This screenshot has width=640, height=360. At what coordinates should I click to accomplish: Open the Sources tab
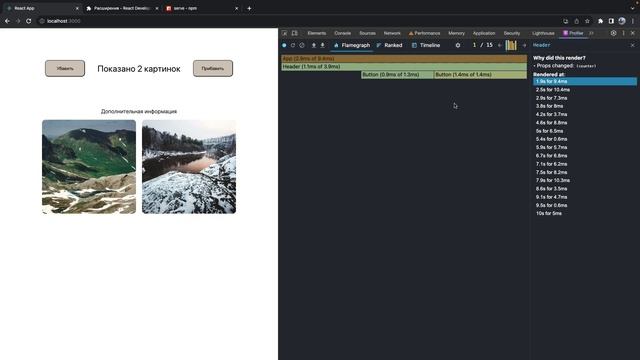pyautogui.click(x=367, y=33)
